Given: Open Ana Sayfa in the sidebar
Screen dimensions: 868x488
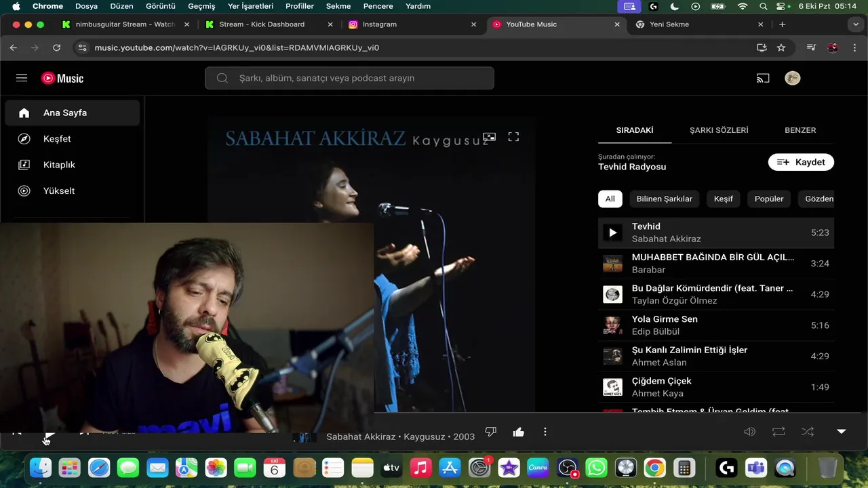Looking at the screenshot, I should [x=73, y=113].
